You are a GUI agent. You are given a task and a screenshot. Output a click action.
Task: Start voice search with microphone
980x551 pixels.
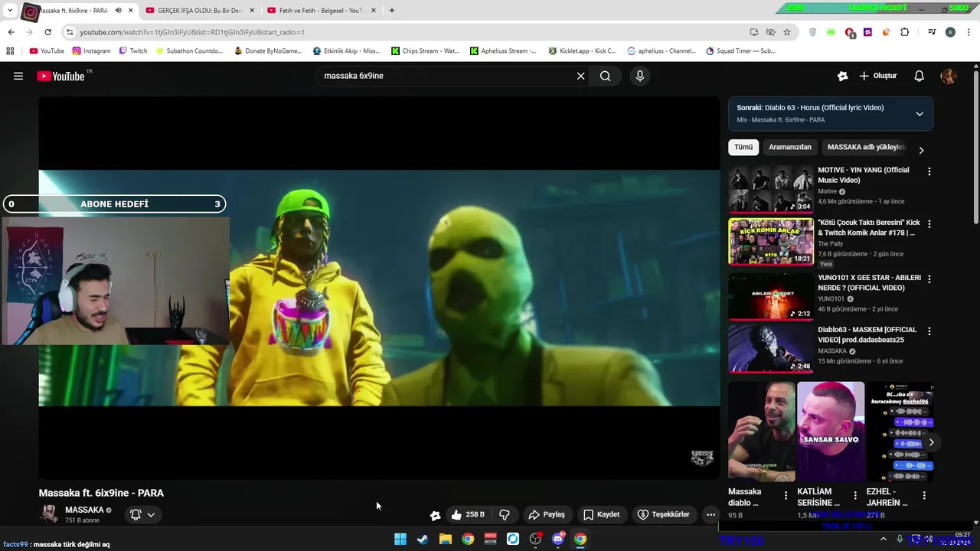640,76
